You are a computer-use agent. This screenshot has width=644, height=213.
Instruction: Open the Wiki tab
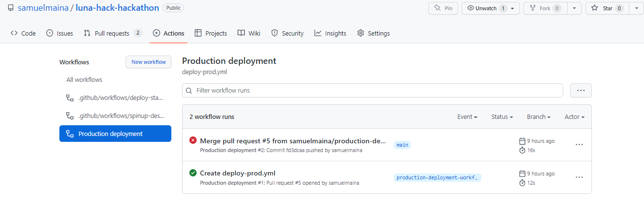249,33
